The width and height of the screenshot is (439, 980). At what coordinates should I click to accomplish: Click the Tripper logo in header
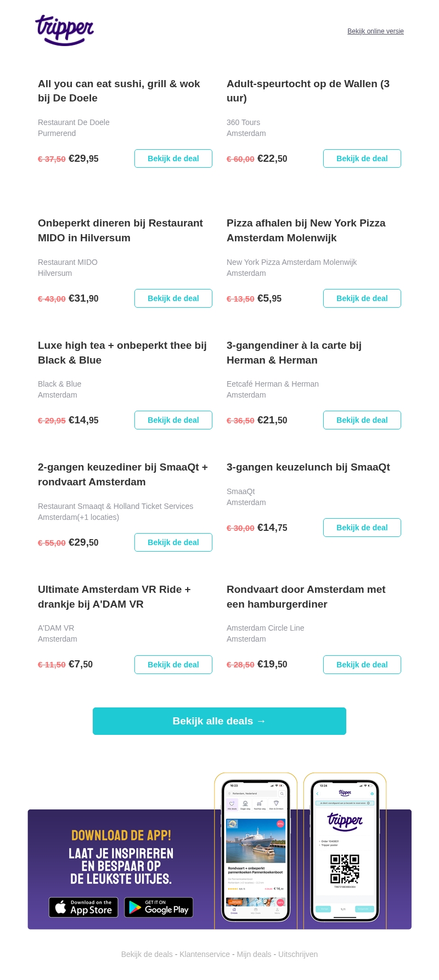point(65,30)
